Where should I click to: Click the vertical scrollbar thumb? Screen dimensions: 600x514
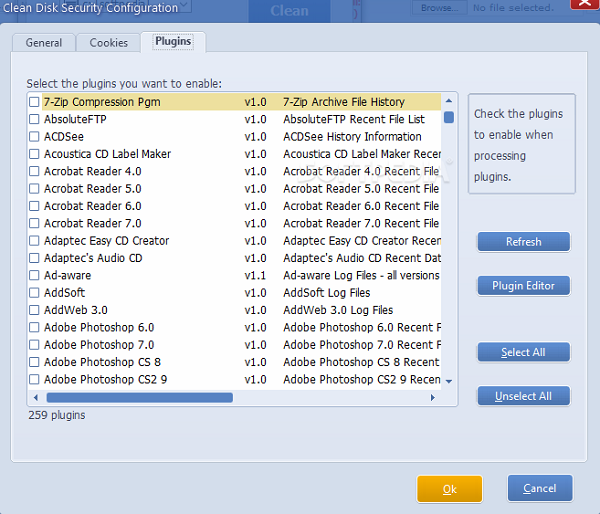coord(449,117)
